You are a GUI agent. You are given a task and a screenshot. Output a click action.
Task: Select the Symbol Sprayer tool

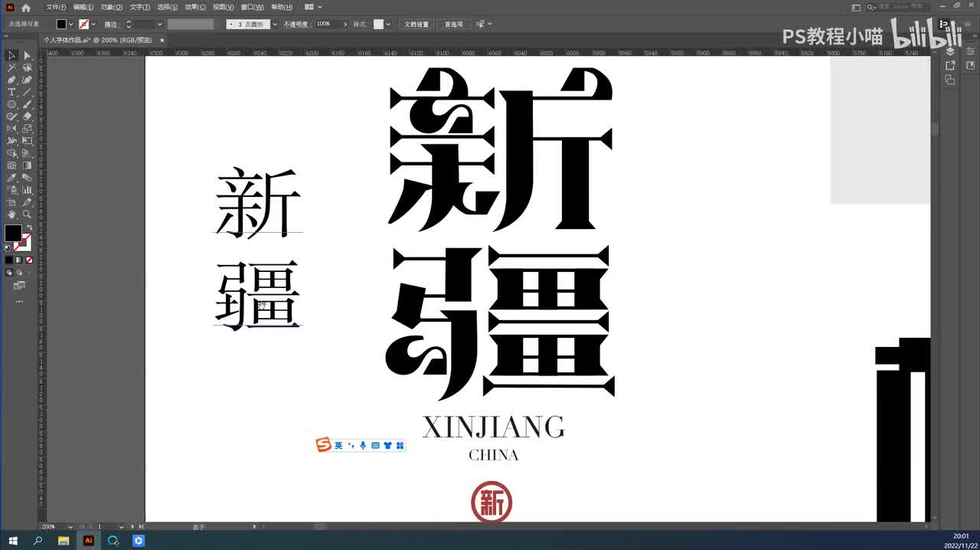pos(11,190)
